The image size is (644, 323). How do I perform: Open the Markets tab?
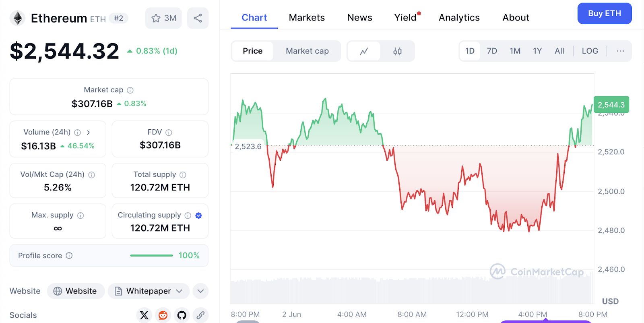(x=307, y=18)
